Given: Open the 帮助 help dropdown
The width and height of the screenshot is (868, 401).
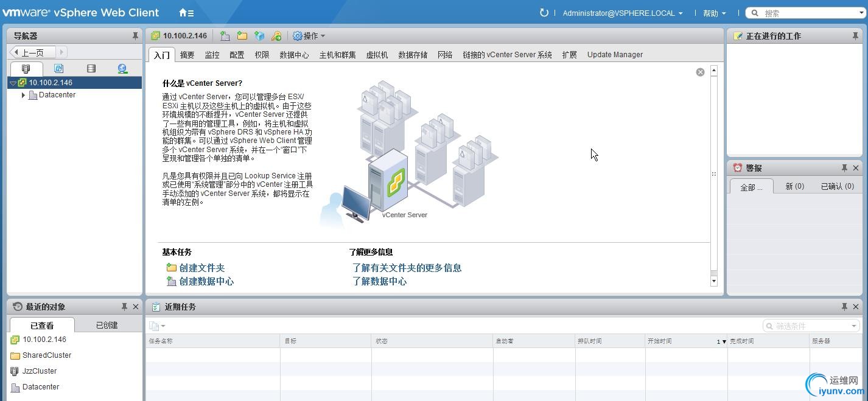Looking at the screenshot, I should pos(715,13).
